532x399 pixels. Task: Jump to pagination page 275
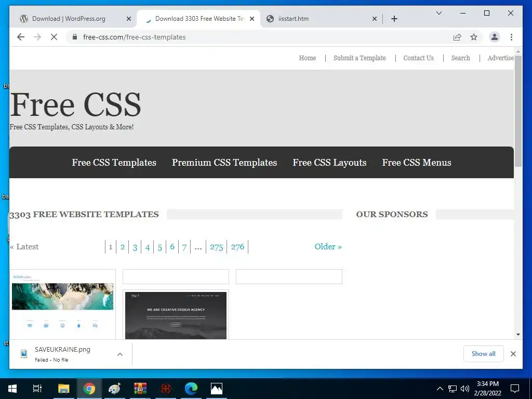[x=217, y=247]
